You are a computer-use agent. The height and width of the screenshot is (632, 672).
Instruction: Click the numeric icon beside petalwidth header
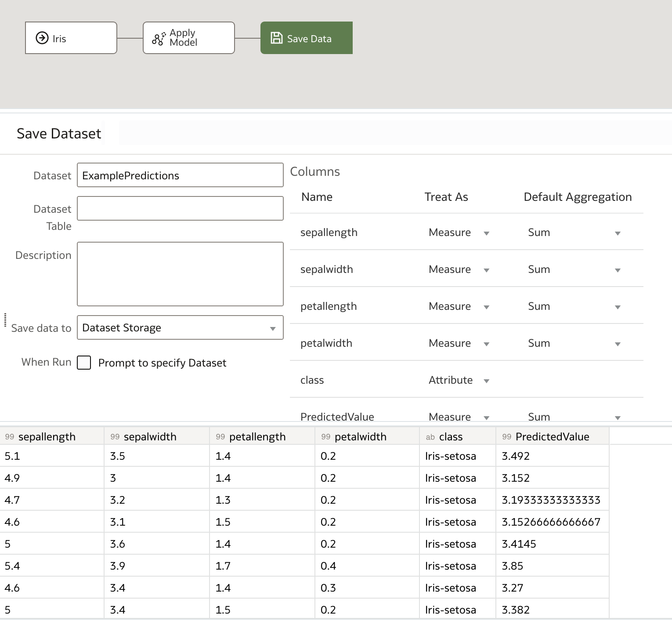tap(326, 436)
